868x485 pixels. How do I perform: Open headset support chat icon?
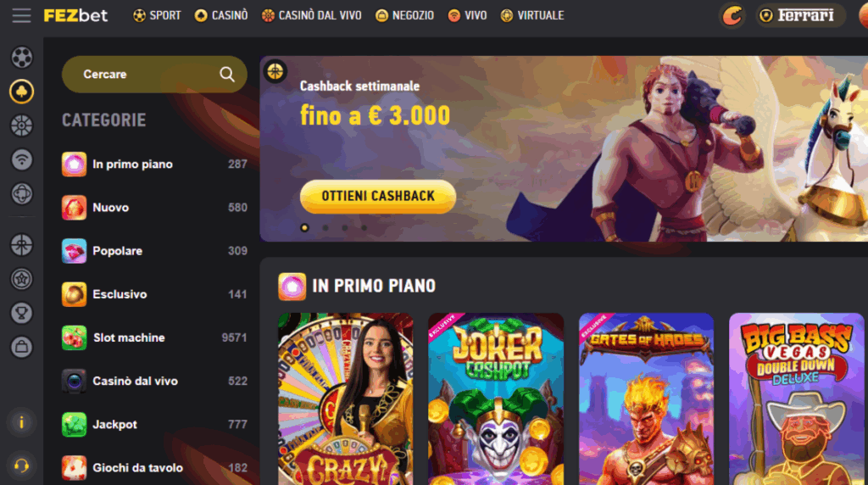coord(21,465)
